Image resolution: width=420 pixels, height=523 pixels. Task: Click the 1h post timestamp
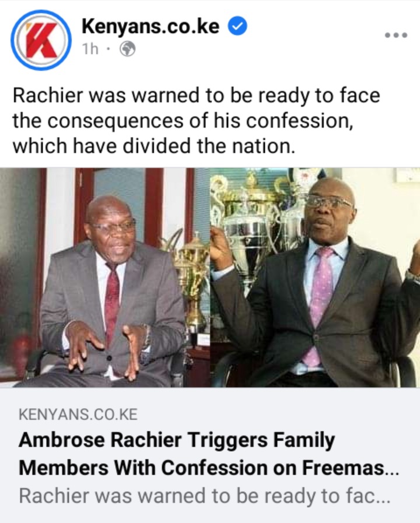pos(90,50)
